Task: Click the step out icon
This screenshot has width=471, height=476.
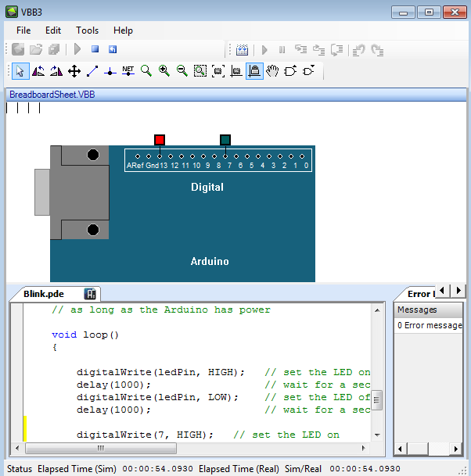Action: [336, 49]
